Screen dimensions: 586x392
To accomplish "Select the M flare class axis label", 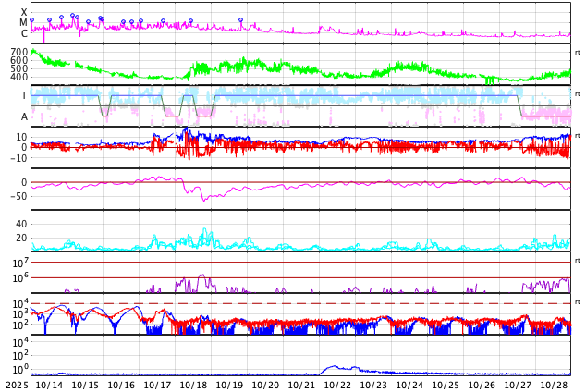I will tap(23, 23).
